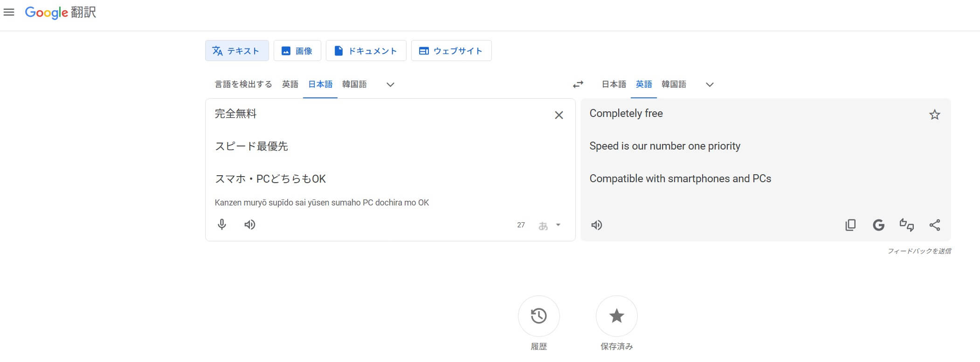
Task: Listen to the Japanese source text
Action: coord(250,225)
